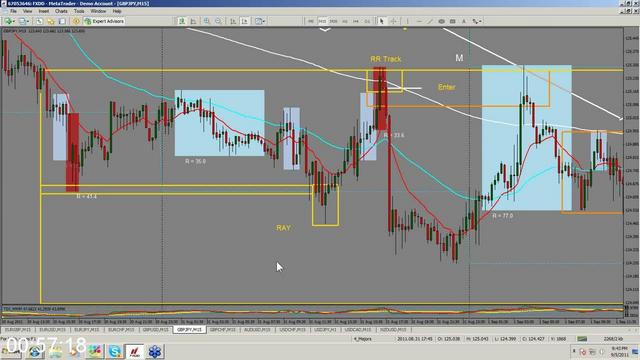
Task: Select the D1 timeframe button
Action: [x=367, y=21]
